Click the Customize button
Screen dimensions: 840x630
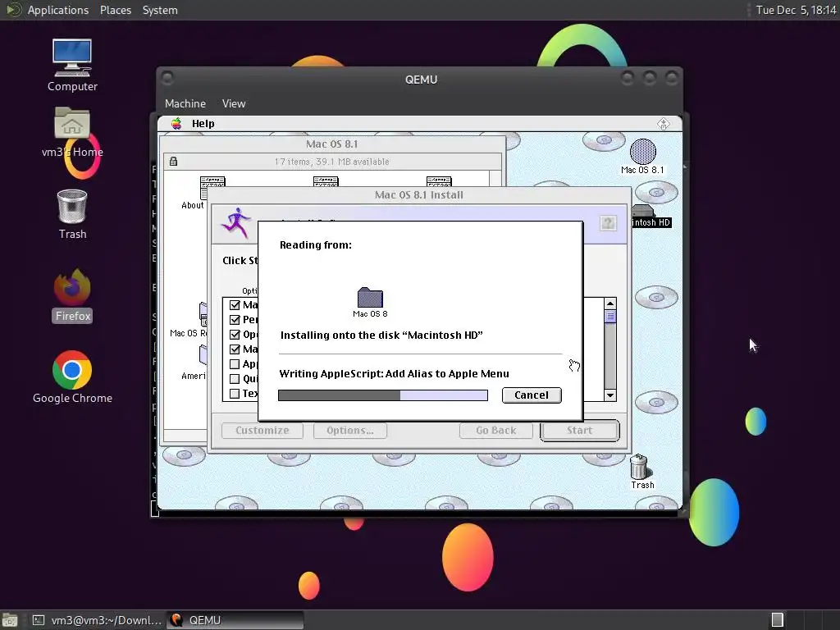pyautogui.click(x=262, y=430)
